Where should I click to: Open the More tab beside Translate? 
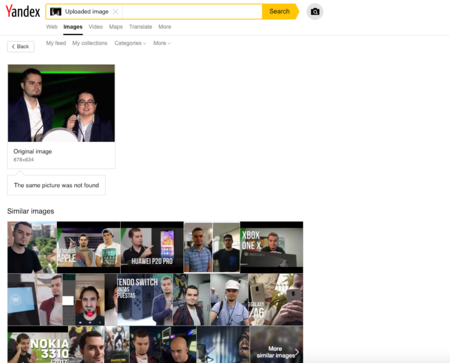click(165, 27)
